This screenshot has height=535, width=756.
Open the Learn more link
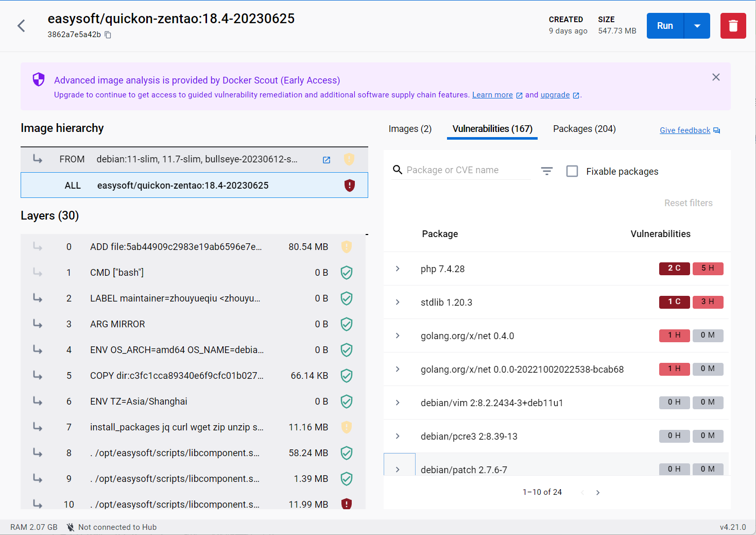[x=492, y=95]
